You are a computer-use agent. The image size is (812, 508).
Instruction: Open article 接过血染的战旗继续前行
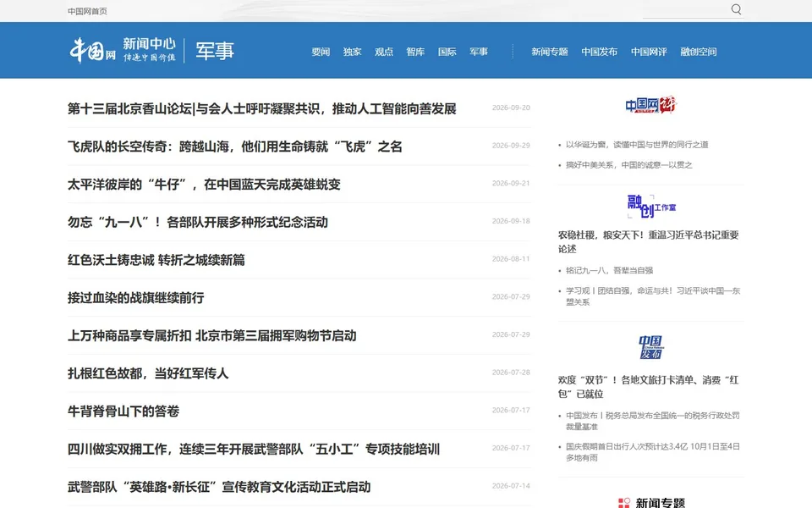[x=135, y=297]
